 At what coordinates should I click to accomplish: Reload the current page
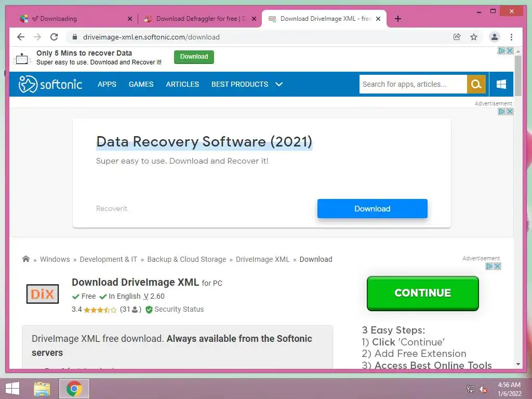tap(54, 37)
